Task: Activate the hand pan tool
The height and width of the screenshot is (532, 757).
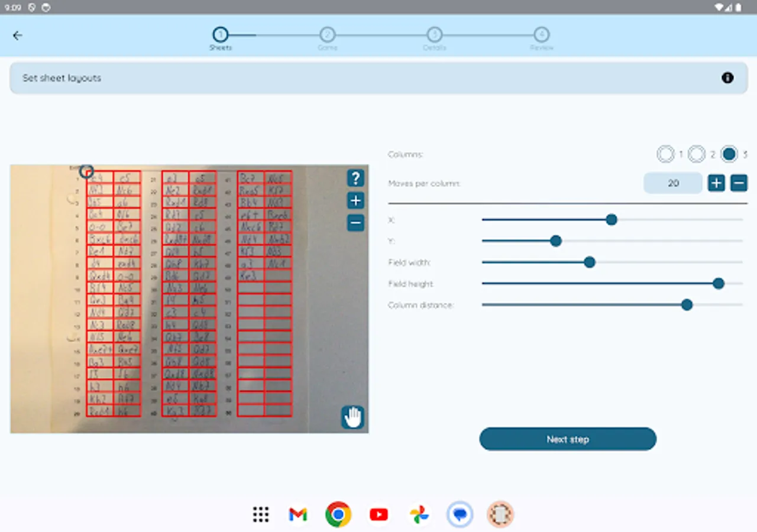Action: pos(352,417)
